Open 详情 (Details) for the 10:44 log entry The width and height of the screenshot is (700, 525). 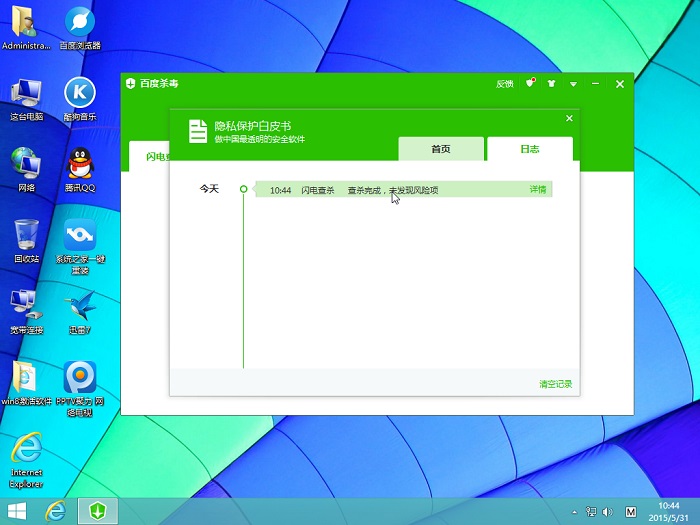538,189
